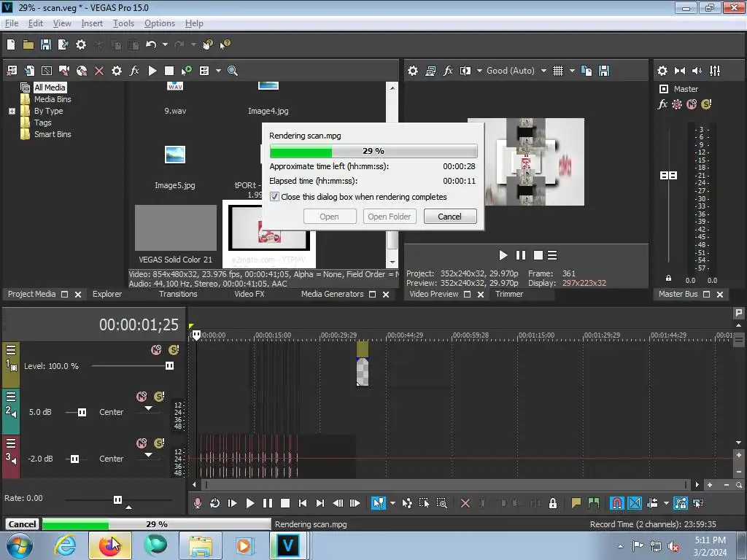Copy snapshot to clipboard icon in preview
747x560 pixels.
point(587,71)
